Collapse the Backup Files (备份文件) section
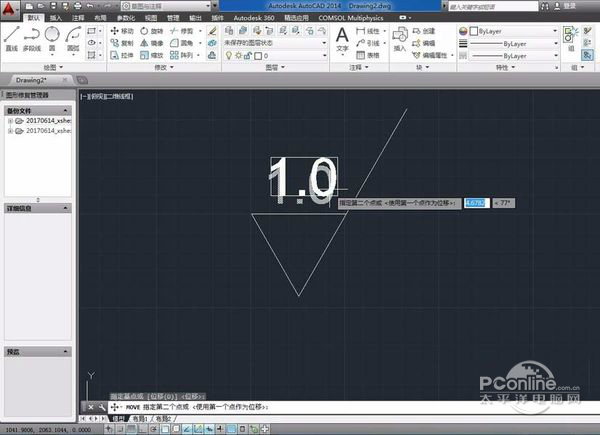Viewport: 600px width, 435px height. 65,111
